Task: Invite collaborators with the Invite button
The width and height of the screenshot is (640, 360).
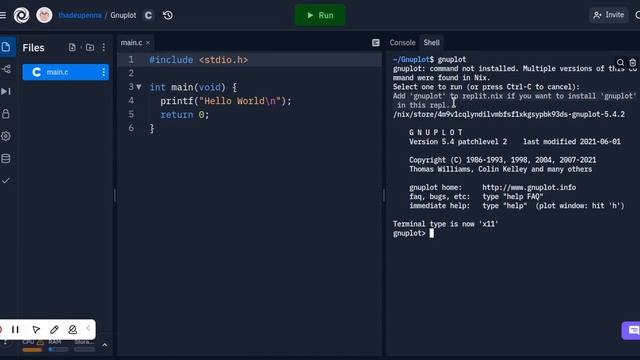Action: [609, 15]
